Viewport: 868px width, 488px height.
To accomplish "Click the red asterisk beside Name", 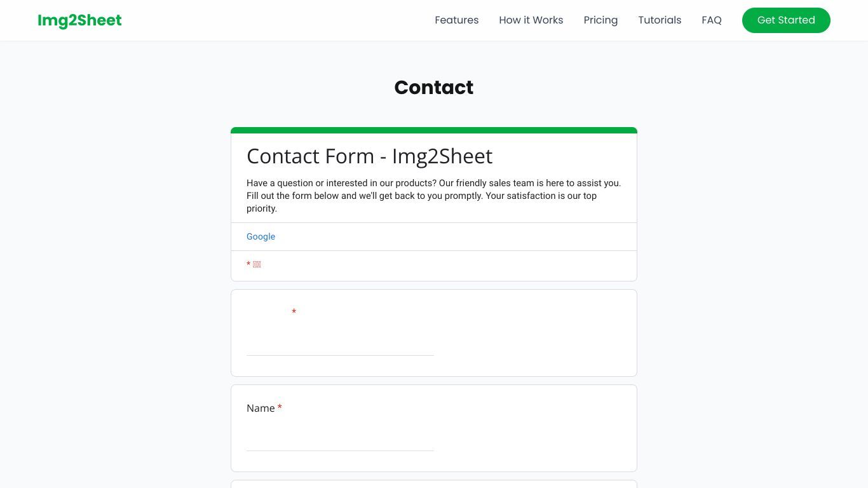I will [x=280, y=407].
